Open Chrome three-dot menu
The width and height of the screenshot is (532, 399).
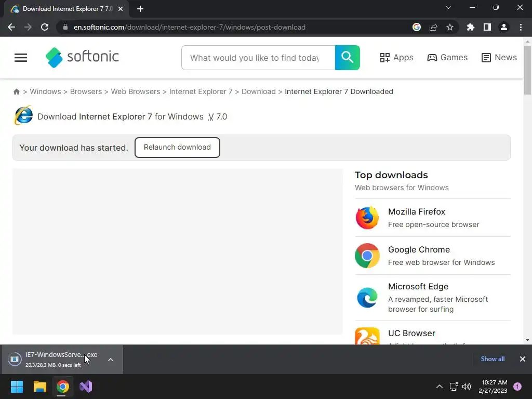521,27
